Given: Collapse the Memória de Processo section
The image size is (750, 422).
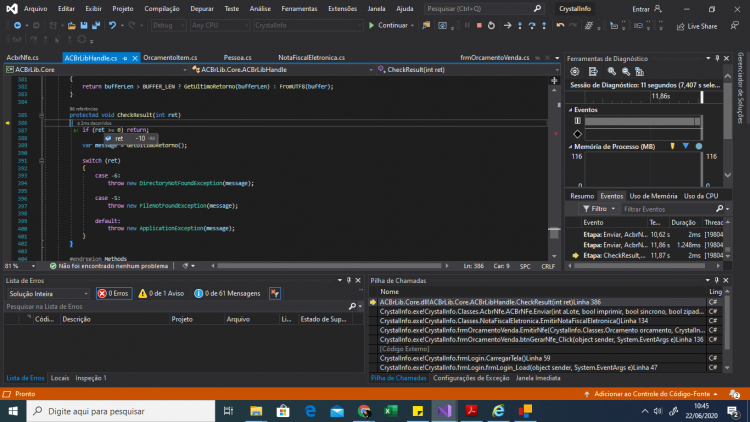Looking at the screenshot, I should click(571, 147).
